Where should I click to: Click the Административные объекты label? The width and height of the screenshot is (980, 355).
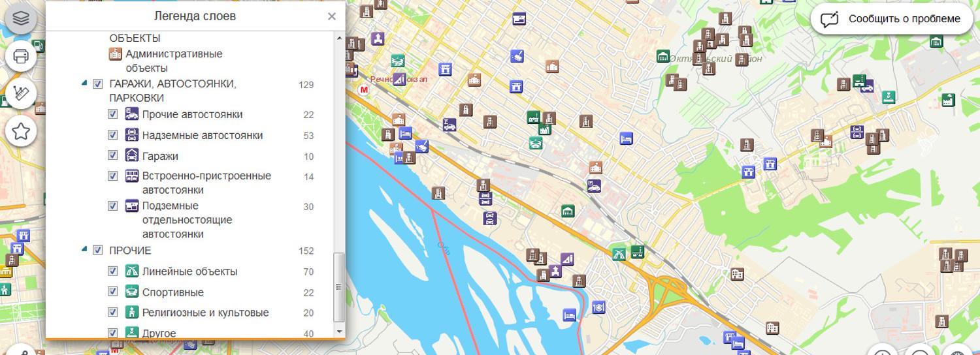tap(174, 61)
